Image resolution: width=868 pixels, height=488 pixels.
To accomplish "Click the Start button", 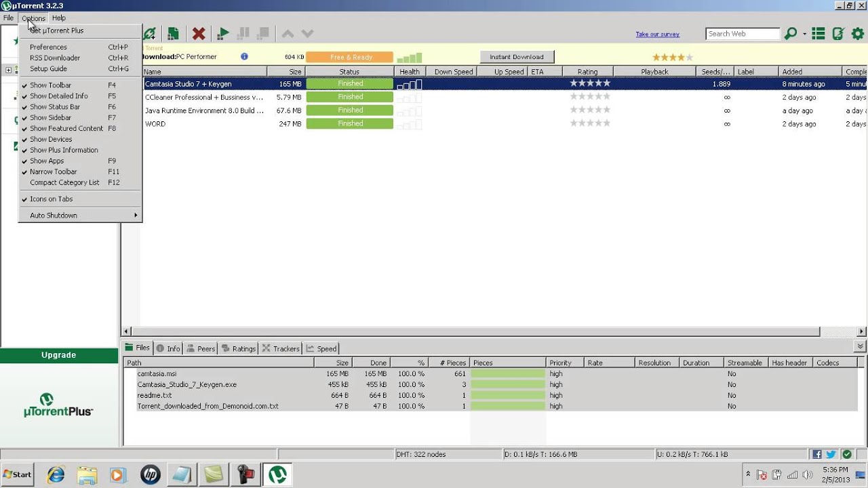I will click(18, 474).
